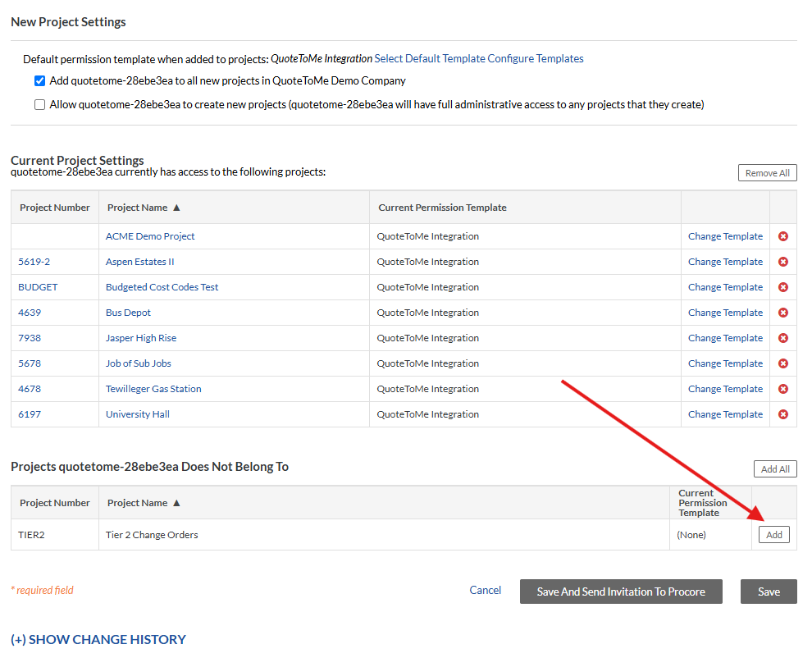This screenshot has width=812, height=667.
Task: Select Tier 2 Change Orders name cell
Action: tap(384, 534)
